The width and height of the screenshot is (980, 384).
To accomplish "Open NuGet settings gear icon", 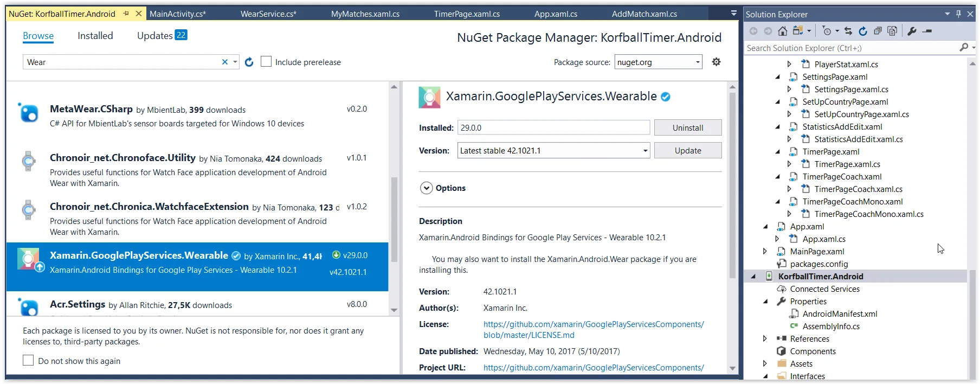I will [x=716, y=62].
